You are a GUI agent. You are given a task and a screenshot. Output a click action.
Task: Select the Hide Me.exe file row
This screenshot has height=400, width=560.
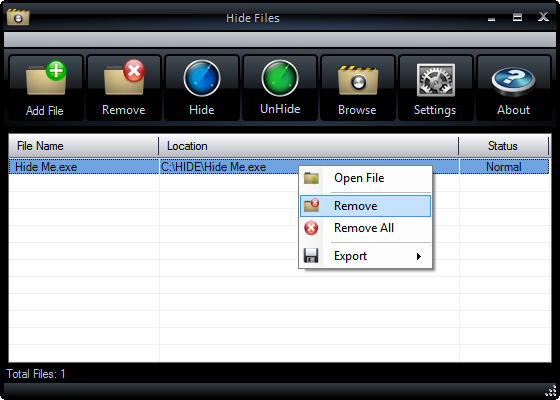(x=279, y=167)
